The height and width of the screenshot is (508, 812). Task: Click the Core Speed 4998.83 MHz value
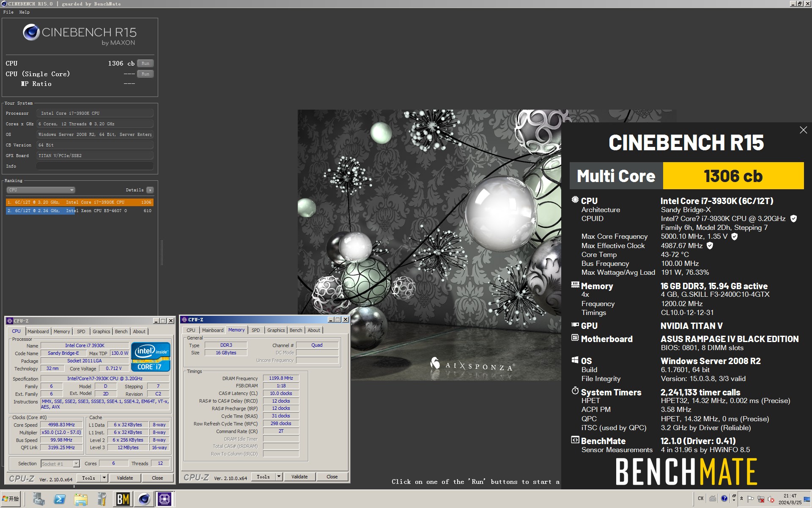pyautogui.click(x=61, y=425)
